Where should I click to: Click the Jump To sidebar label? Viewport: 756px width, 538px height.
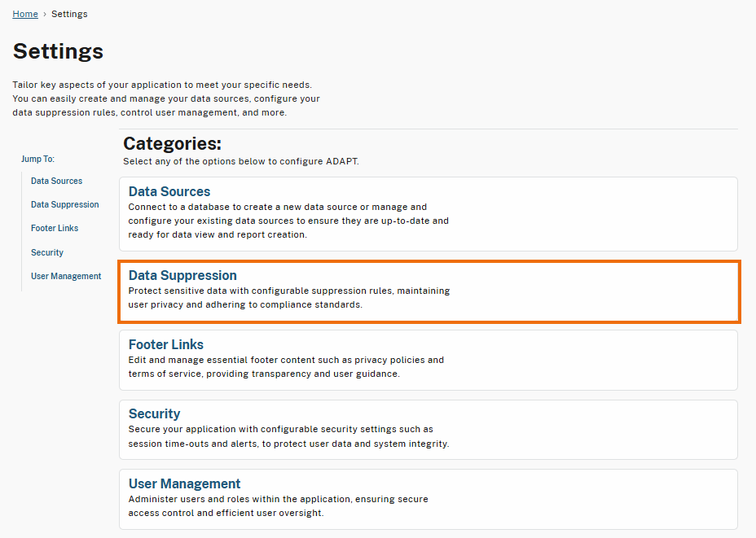coord(37,159)
